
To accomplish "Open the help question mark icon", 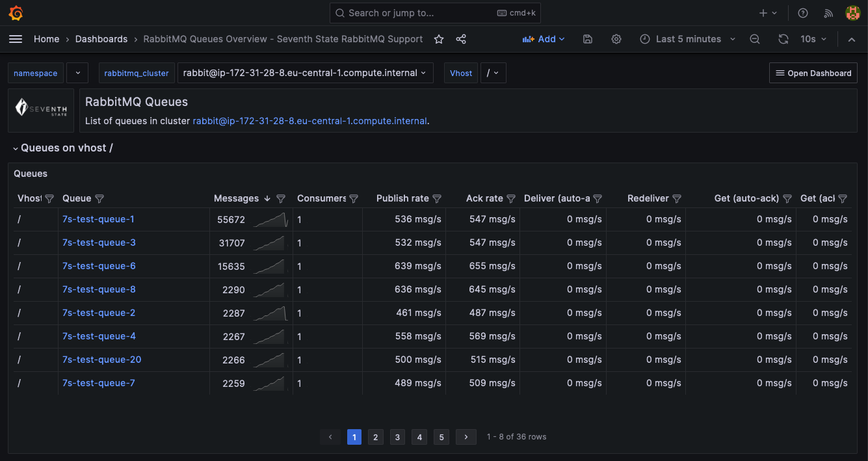I will [x=803, y=13].
